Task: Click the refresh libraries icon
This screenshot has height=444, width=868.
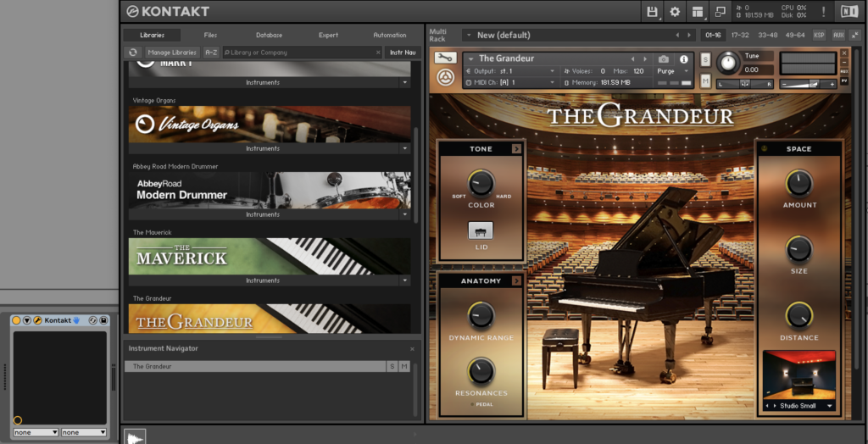Action: point(133,53)
